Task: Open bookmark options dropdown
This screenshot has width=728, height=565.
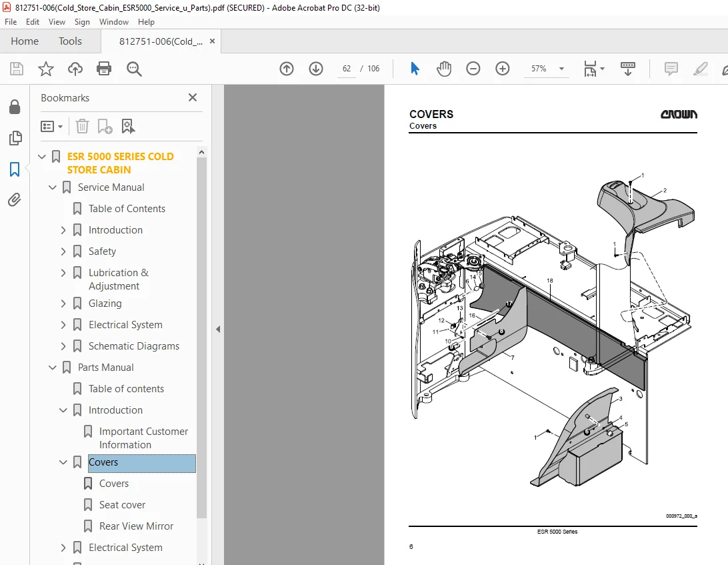Action: (51, 126)
